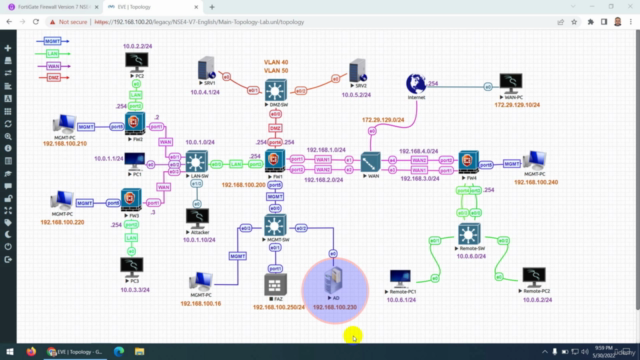Open Startup-configs icon in sidebar
Image resolution: width=640 pixels, height=360 pixels.
click(8, 86)
